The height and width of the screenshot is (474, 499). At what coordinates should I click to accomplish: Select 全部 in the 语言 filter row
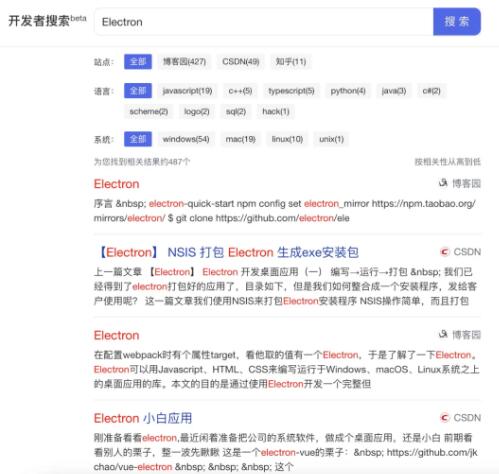tap(138, 91)
